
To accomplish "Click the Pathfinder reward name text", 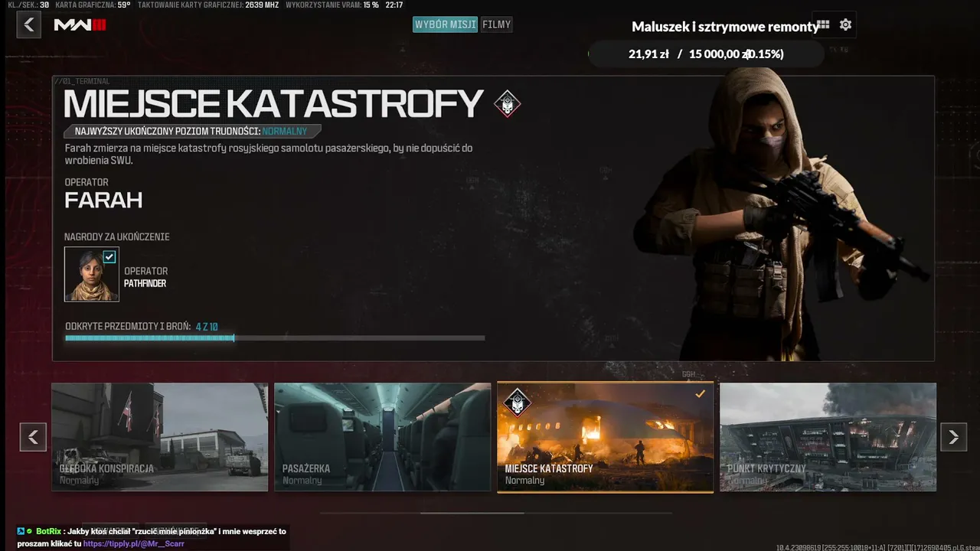I will click(145, 283).
